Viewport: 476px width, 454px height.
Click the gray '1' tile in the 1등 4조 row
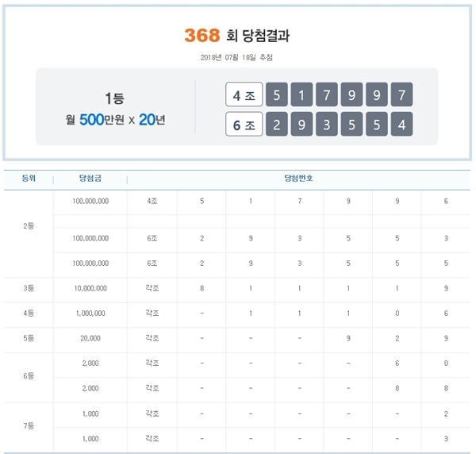coord(301,94)
